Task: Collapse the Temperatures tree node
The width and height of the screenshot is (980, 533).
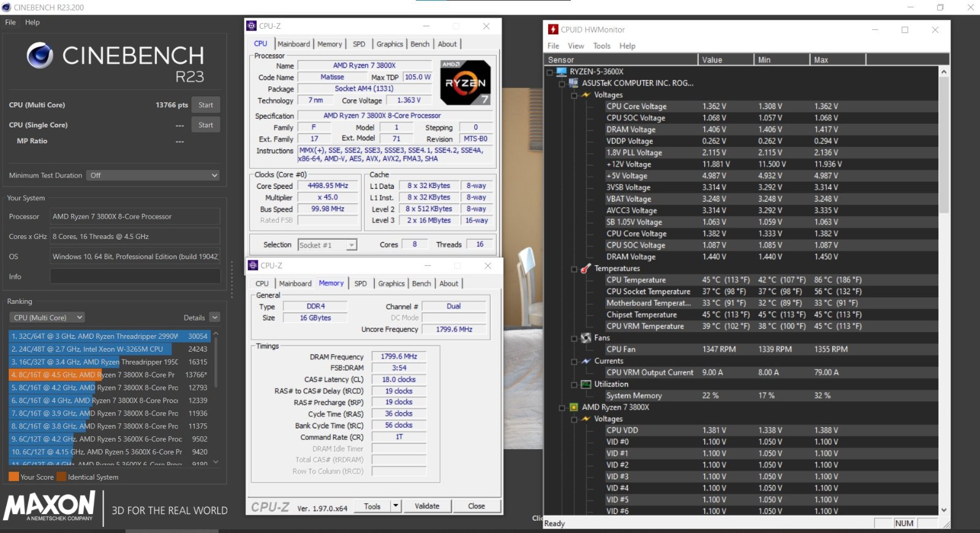Action: (x=574, y=269)
